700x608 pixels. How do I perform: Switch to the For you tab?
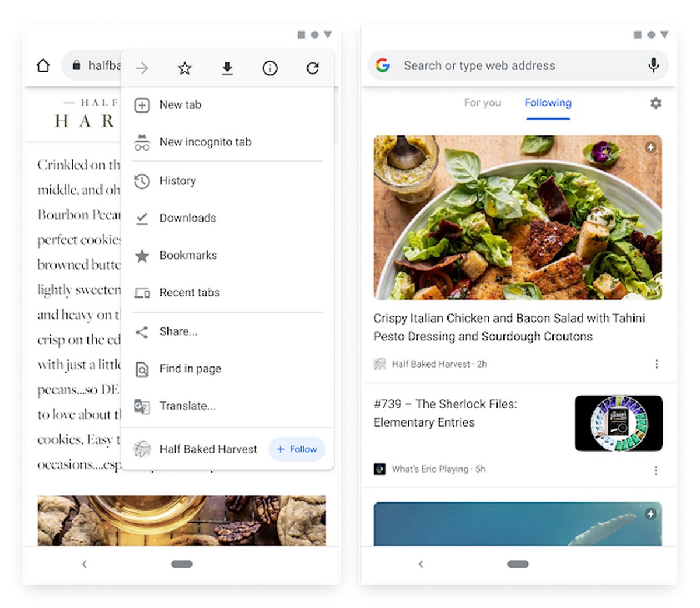(x=482, y=103)
